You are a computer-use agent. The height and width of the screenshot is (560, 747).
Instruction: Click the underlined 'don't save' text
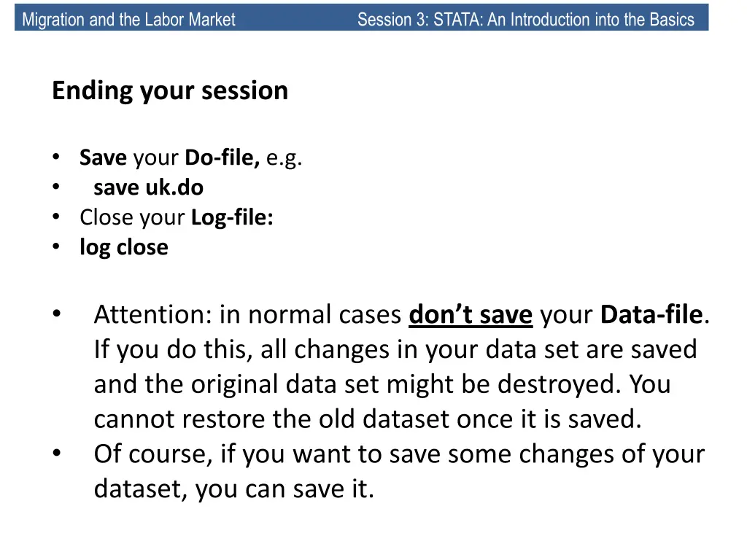pyautogui.click(x=471, y=314)
